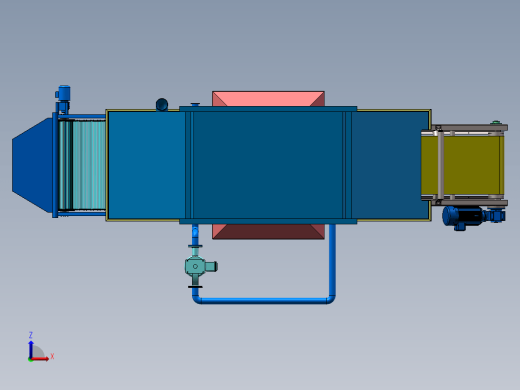
Task: Select the grey upper rail of conveyor frame
Action: coord(470,128)
